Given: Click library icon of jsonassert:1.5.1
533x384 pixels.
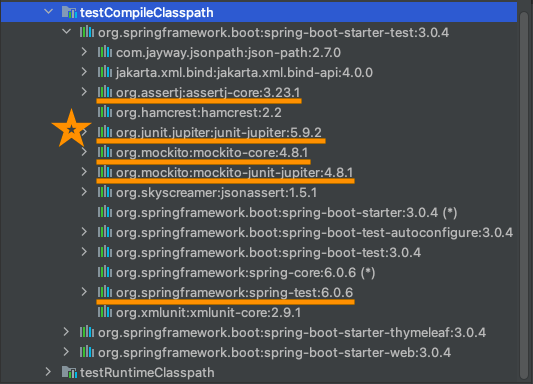Looking at the screenshot, I should (x=105, y=192).
